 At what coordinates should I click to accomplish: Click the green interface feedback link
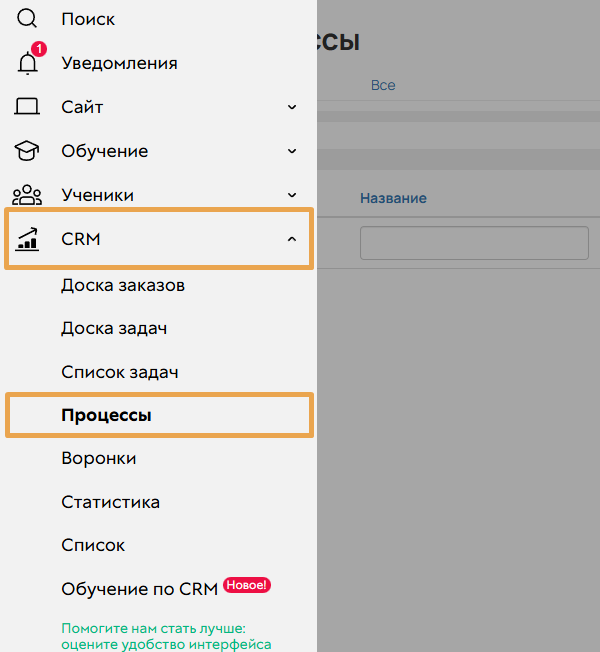point(166,637)
